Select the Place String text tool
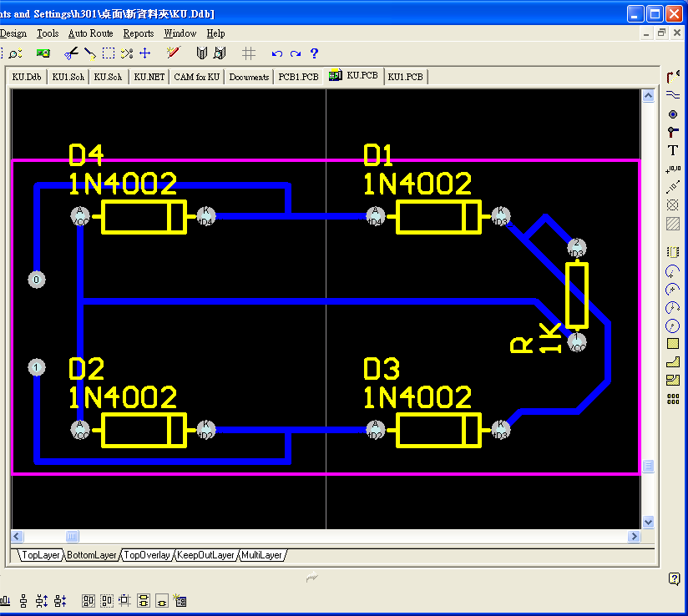 click(673, 150)
